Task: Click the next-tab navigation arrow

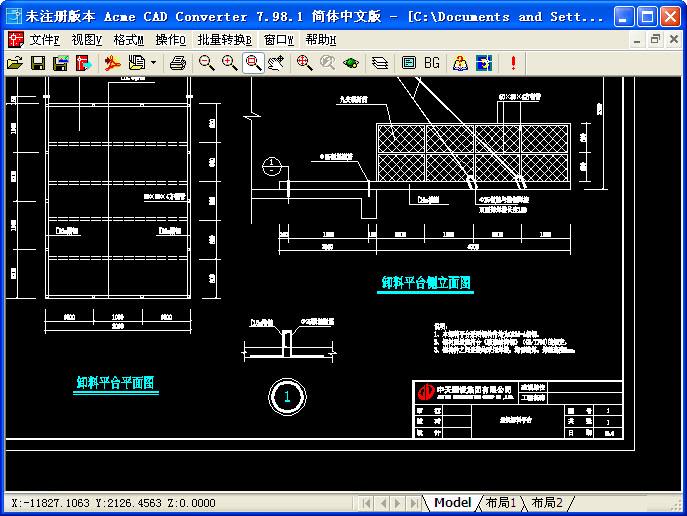Action: (x=398, y=503)
